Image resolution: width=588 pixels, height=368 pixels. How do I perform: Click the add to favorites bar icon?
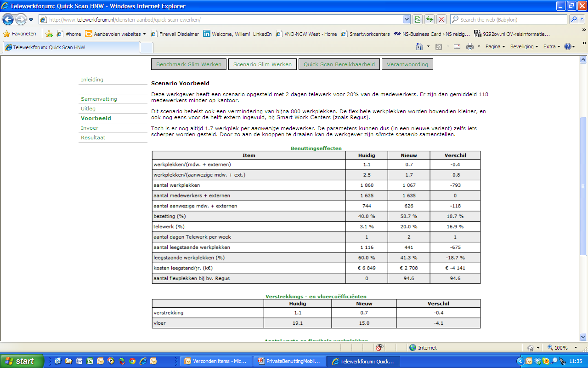[49, 34]
